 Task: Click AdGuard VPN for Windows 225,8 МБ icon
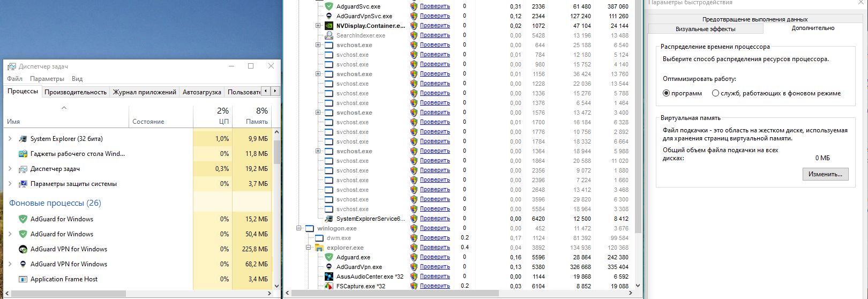[x=23, y=249]
